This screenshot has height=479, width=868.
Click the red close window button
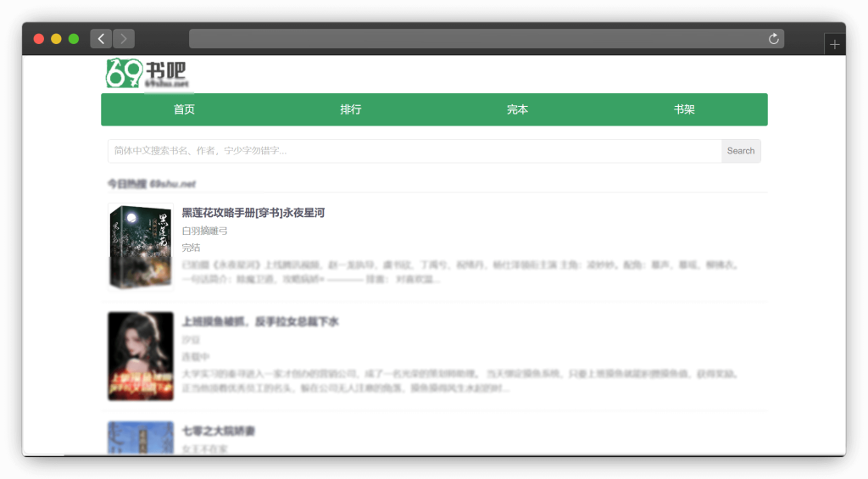tap(39, 39)
